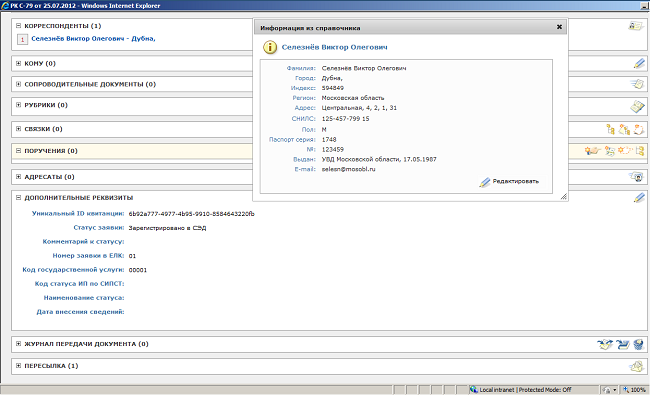Click the address Центральная, 4, 2, 1, 31
The width and height of the screenshot is (650, 395).
click(359, 108)
